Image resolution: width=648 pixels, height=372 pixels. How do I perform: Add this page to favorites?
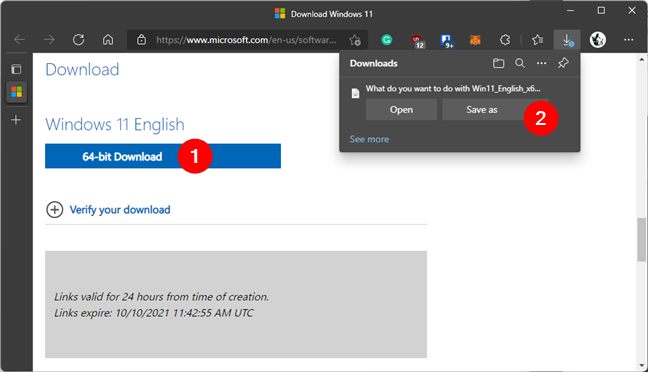(x=355, y=40)
